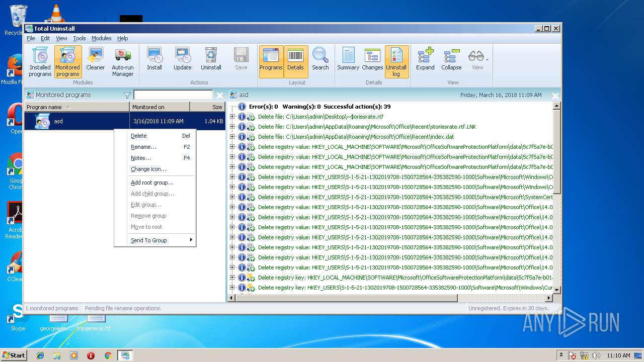Expand the Delete file storiesrate.rtf.LNK entry

tap(232, 127)
